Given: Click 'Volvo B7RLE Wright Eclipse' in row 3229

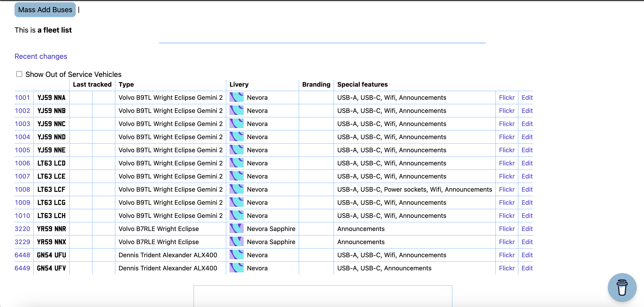Looking at the screenshot, I should point(158,242).
